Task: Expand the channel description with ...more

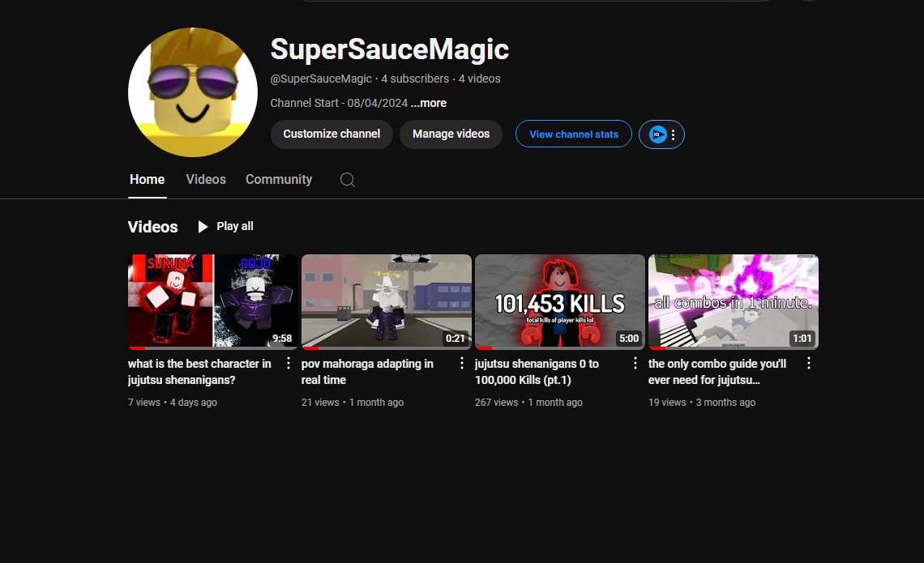Action: click(x=429, y=103)
